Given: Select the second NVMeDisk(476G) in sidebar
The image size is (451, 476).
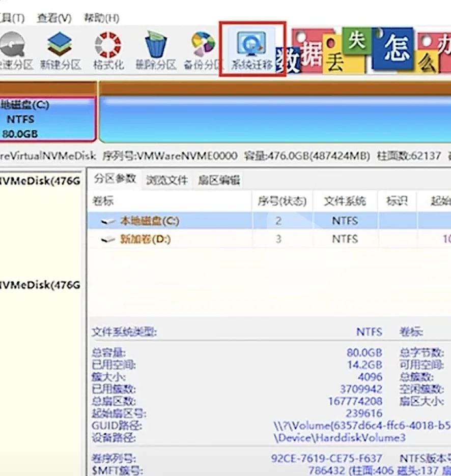Looking at the screenshot, I should 38,285.
